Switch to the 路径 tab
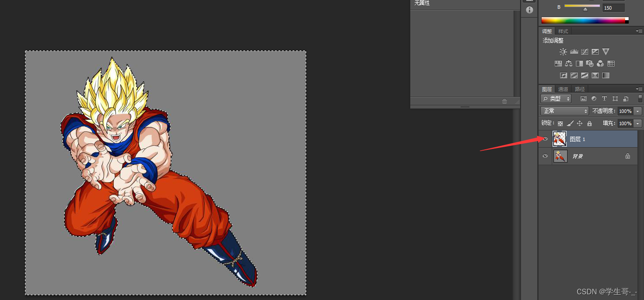This screenshot has height=300, width=644. pyautogui.click(x=580, y=89)
